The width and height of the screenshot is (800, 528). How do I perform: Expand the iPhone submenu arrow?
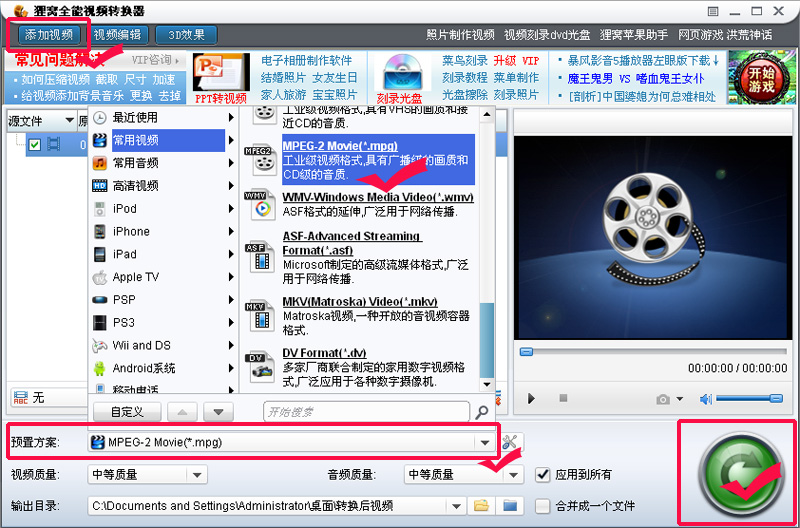click(231, 232)
